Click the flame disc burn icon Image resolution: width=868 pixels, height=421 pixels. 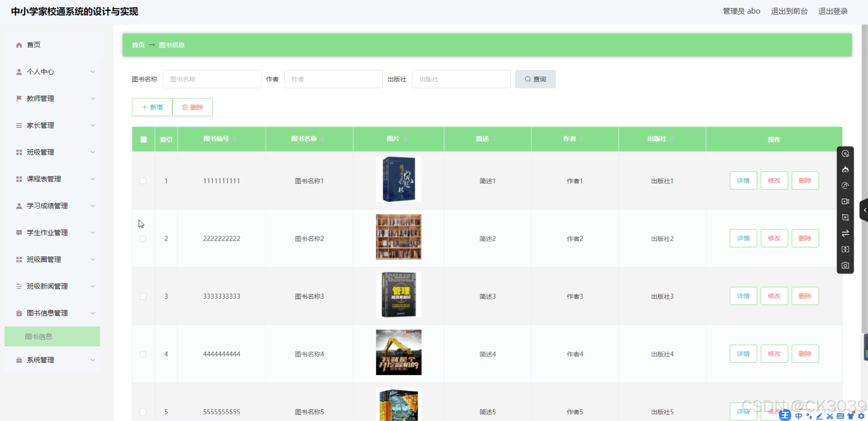[x=845, y=170]
